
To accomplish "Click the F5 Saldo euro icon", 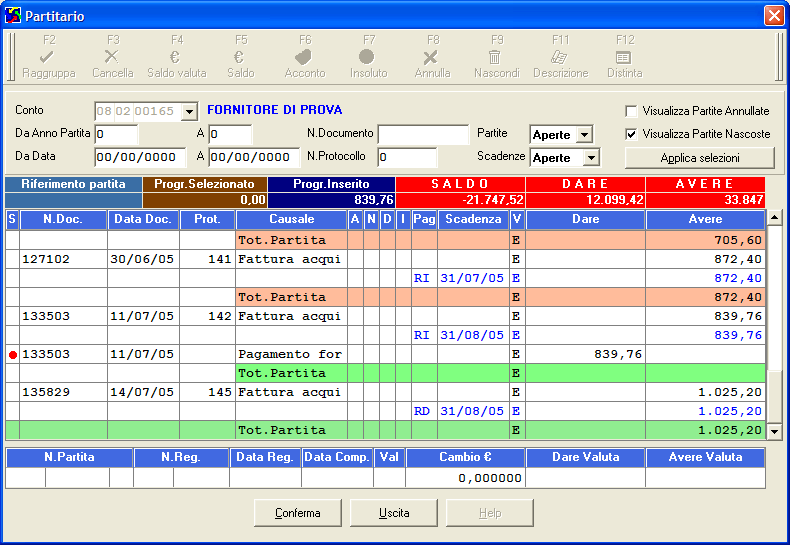I will (x=239, y=57).
